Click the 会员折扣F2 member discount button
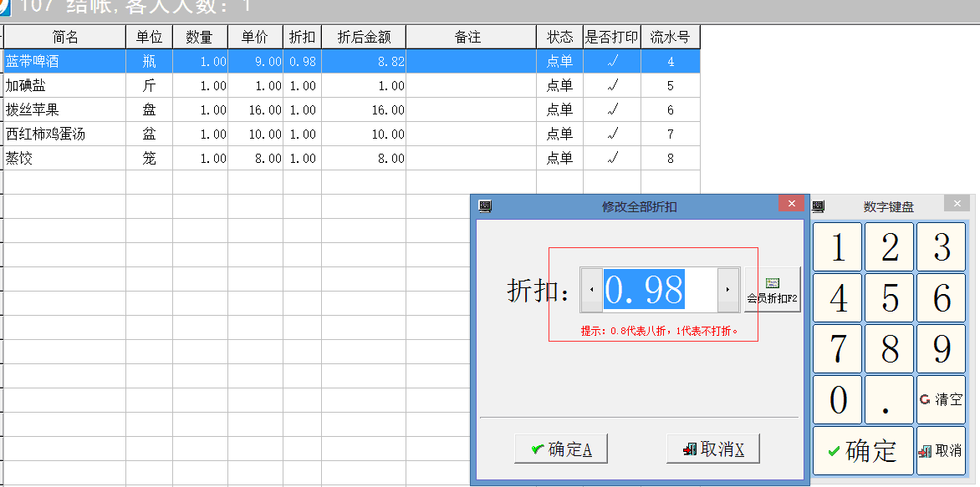 pyautogui.click(x=772, y=290)
